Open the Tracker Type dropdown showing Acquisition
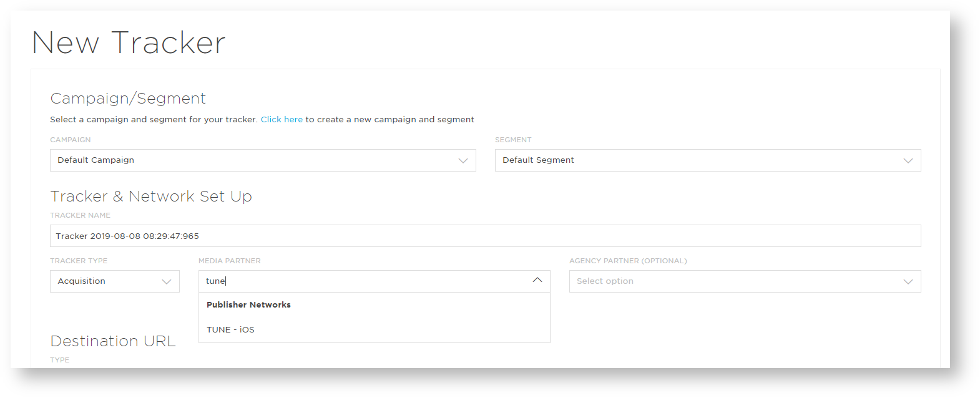The height and width of the screenshot is (398, 980). 115,281
